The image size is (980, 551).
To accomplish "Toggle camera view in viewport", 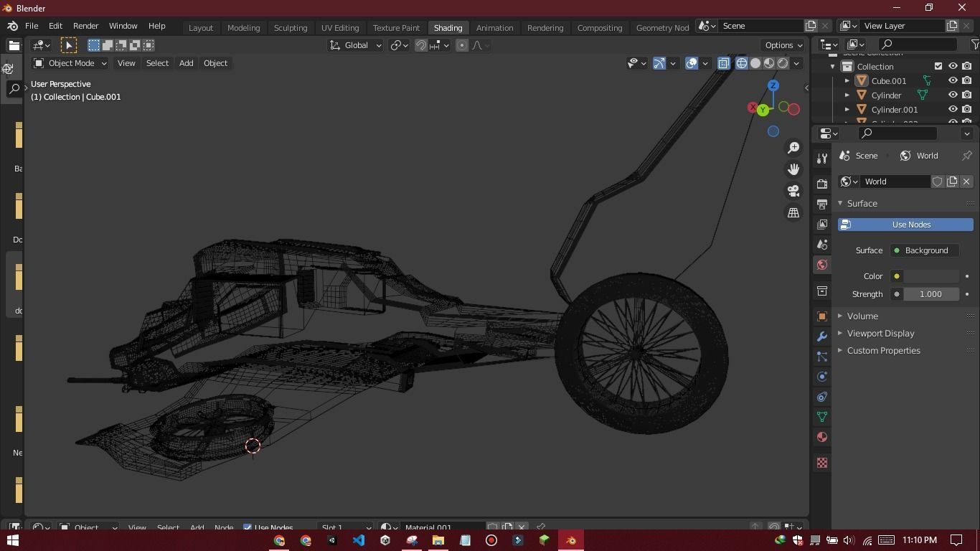I will 793,191.
